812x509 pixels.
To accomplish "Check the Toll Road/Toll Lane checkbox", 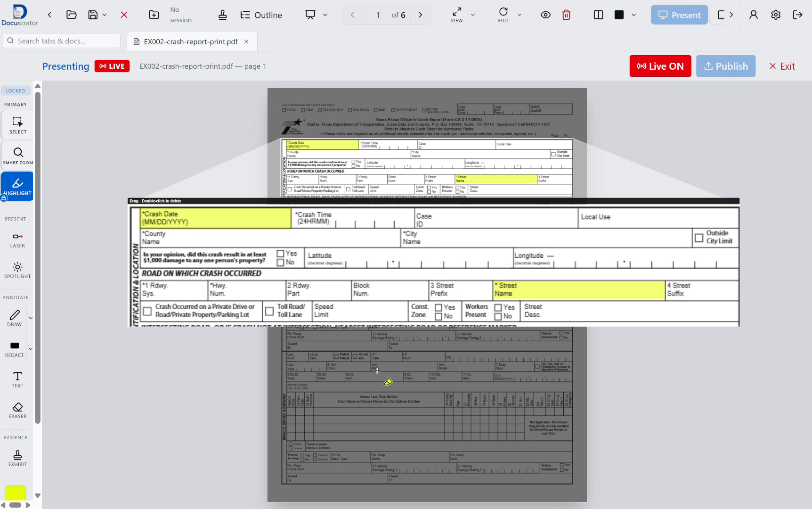I will pos(269,311).
